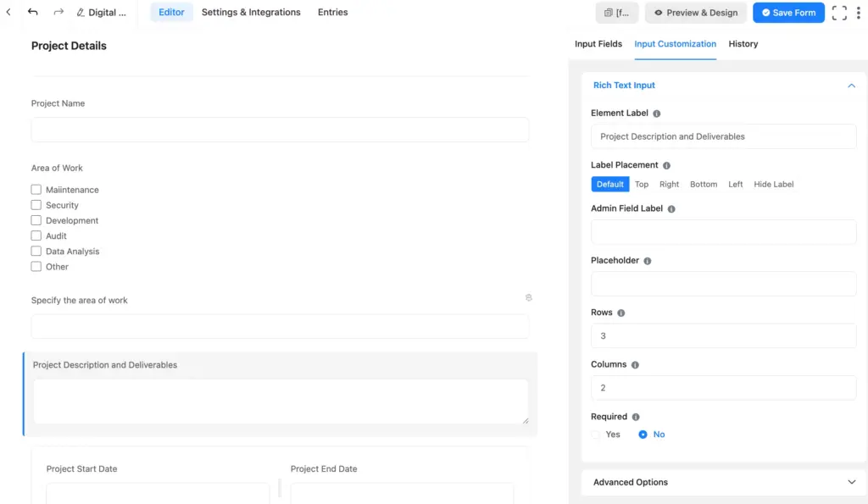Screen dimensions: 868x504
Task: Select Bottom label placement
Action: coord(704,184)
